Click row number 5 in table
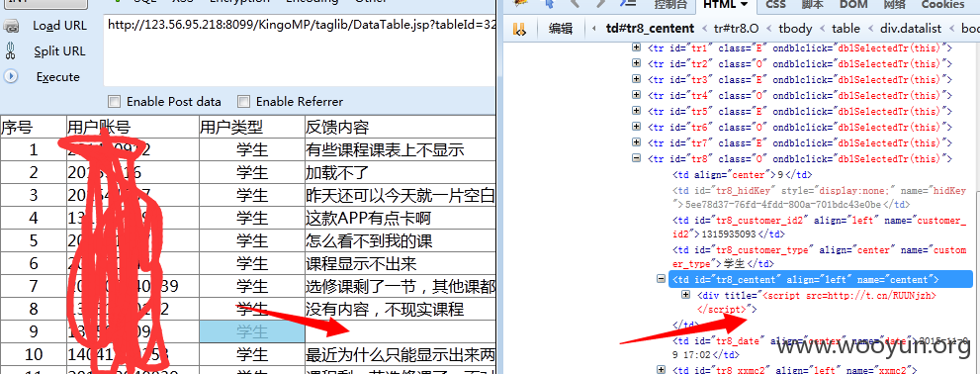This screenshot has height=374, width=980. [33, 240]
